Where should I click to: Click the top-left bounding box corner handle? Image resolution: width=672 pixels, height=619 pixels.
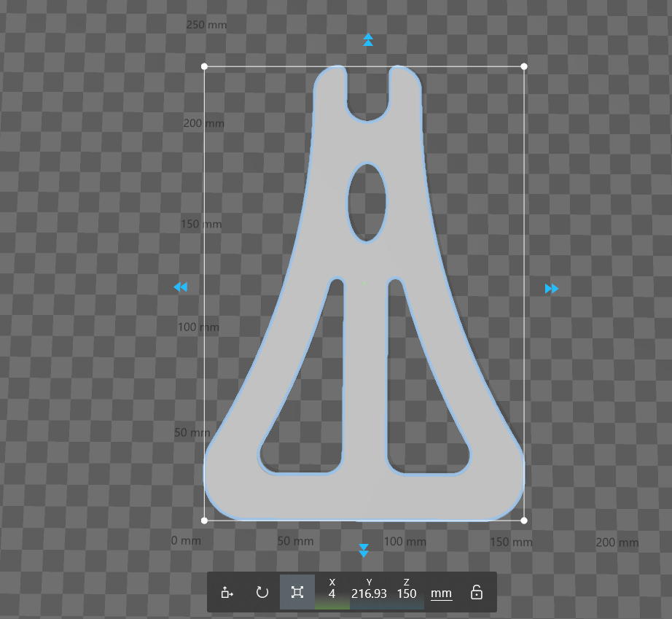click(204, 66)
